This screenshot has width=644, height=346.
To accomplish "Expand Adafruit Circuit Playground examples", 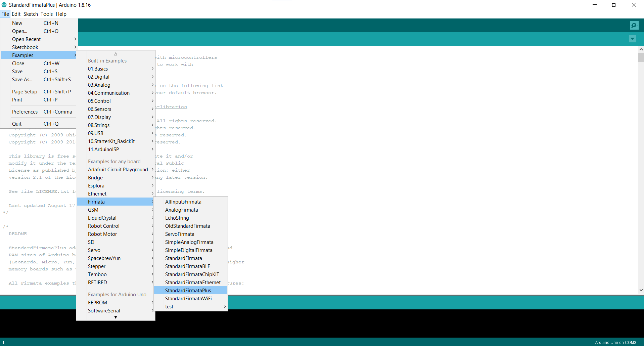I will (x=116, y=170).
